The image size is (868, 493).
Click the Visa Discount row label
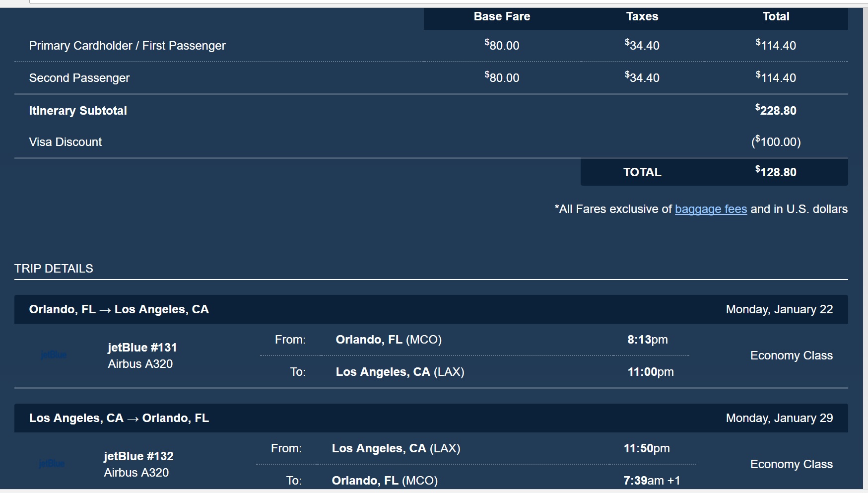66,142
